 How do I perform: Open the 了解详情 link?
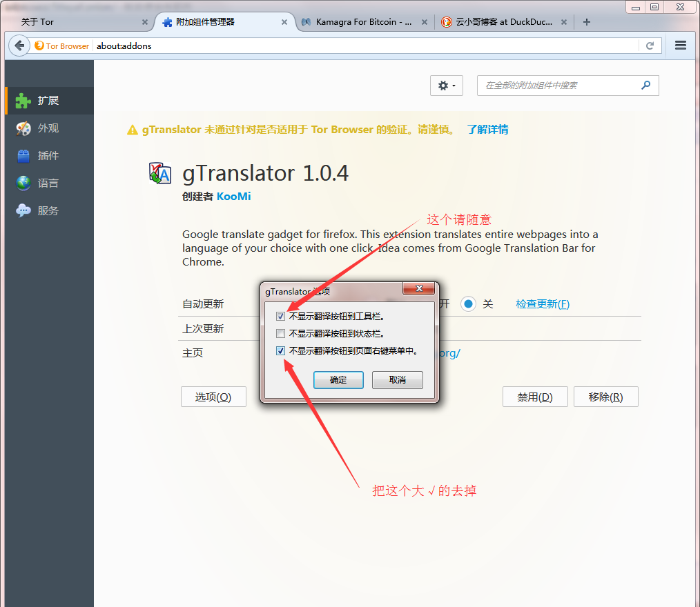pyautogui.click(x=487, y=130)
